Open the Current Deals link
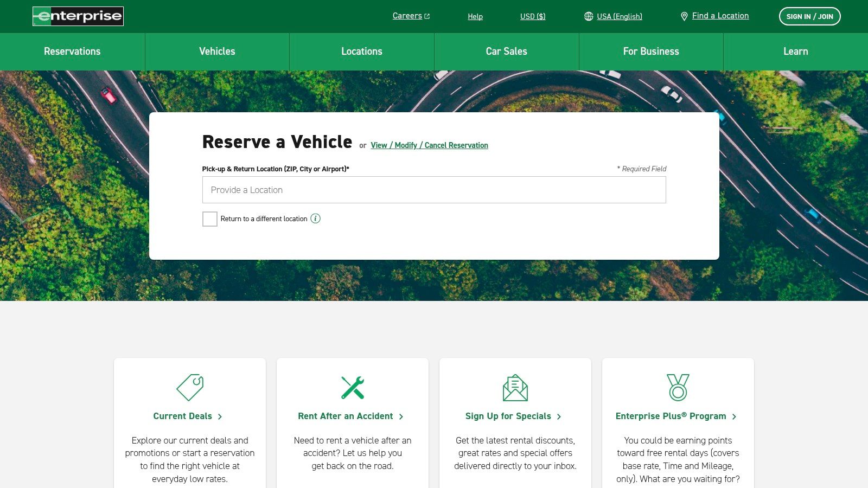Image resolution: width=868 pixels, height=488 pixels. pos(182,416)
